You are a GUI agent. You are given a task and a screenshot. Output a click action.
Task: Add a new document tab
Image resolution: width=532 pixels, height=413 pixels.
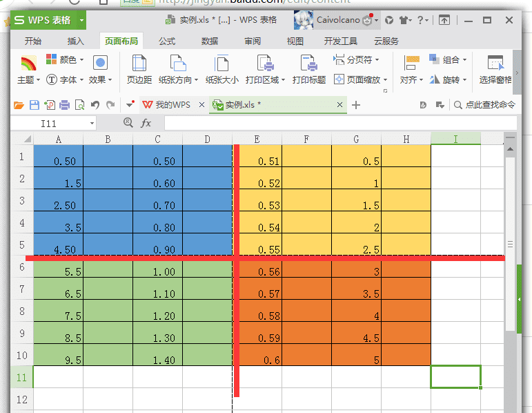point(356,105)
